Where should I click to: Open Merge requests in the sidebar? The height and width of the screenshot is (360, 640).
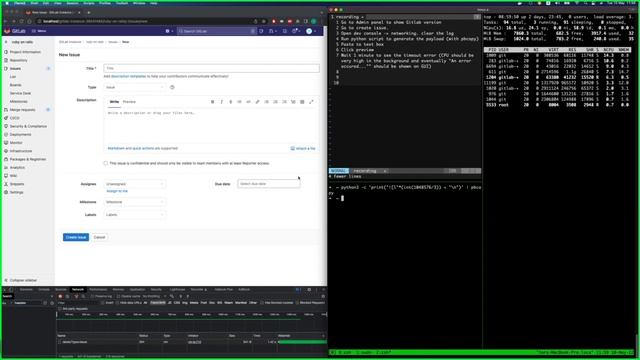[22, 110]
